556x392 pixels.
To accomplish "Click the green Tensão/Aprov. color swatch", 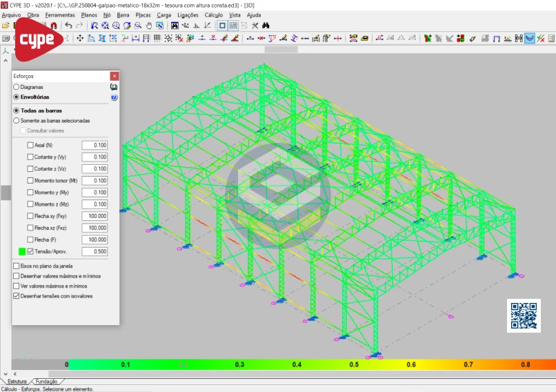I will [x=22, y=252].
